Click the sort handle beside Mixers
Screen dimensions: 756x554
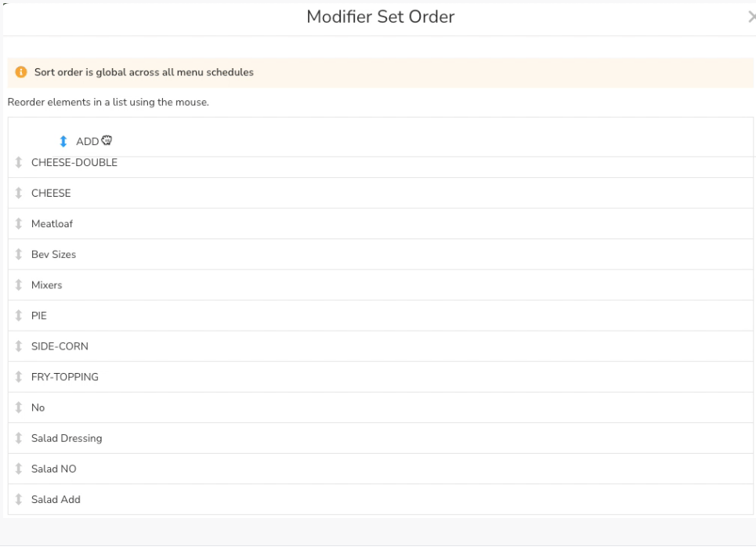pyautogui.click(x=19, y=285)
